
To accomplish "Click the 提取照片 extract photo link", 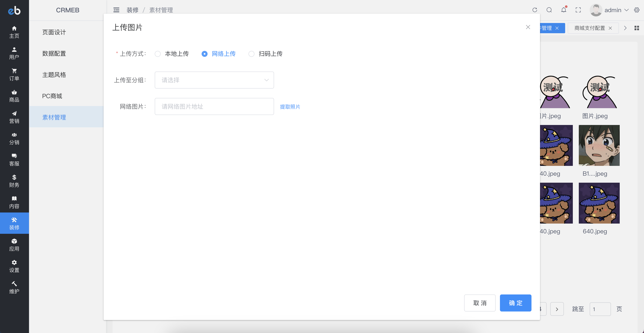I will coord(290,106).
